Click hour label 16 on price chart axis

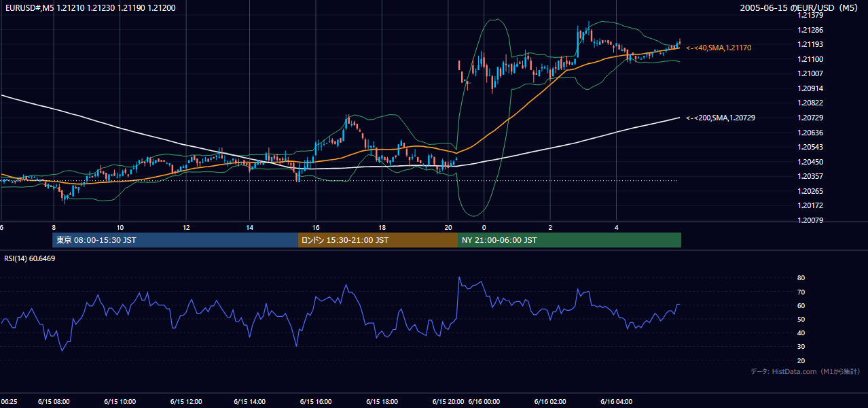tap(316, 227)
